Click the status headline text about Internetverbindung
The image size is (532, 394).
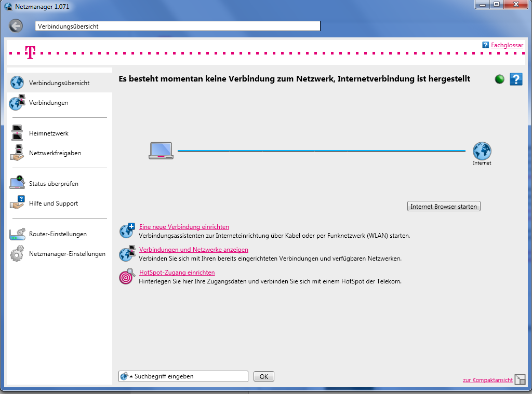coord(295,79)
